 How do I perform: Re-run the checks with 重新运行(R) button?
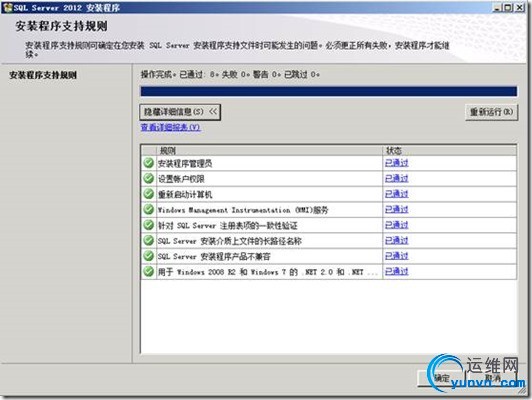click(x=492, y=112)
